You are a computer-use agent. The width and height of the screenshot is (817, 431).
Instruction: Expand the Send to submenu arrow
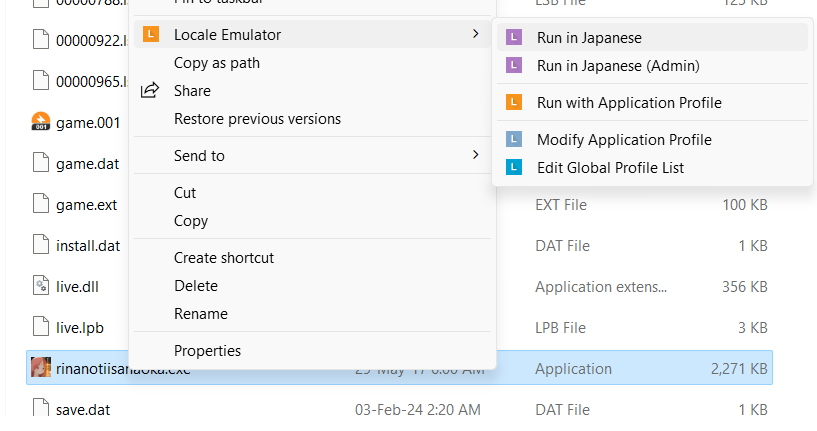(475, 155)
